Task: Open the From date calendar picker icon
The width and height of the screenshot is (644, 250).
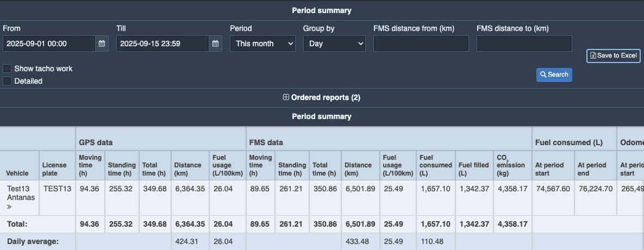Action: click(x=102, y=43)
